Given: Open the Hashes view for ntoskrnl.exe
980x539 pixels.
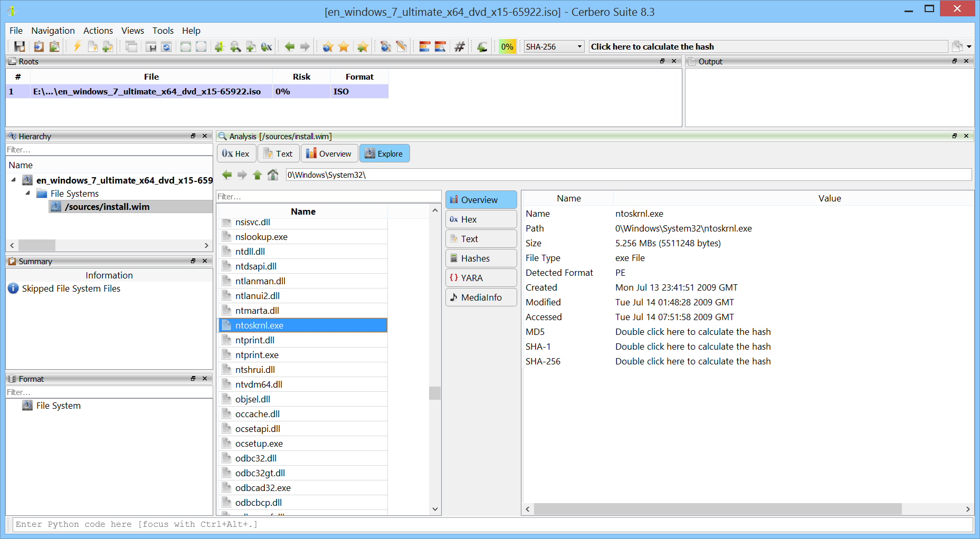Looking at the screenshot, I should point(481,258).
